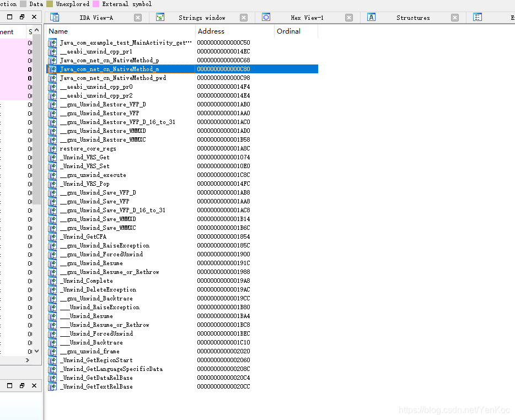Click export icon of __gnu_Unwind_Save_VFP
The height and width of the screenshot is (420, 515).
pos(52,202)
